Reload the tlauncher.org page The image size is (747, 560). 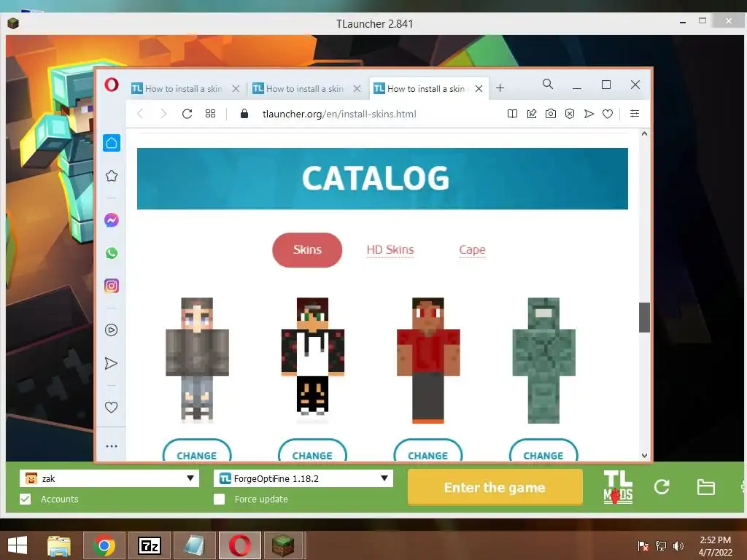pyautogui.click(x=187, y=114)
